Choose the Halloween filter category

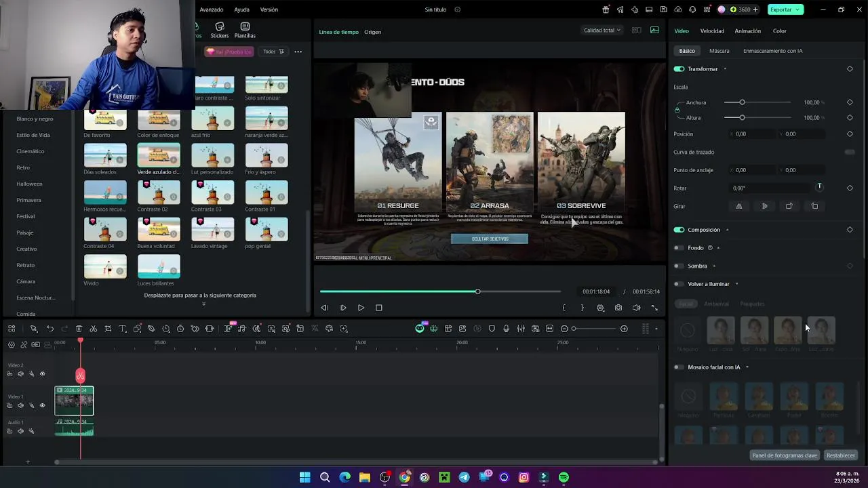click(x=29, y=184)
